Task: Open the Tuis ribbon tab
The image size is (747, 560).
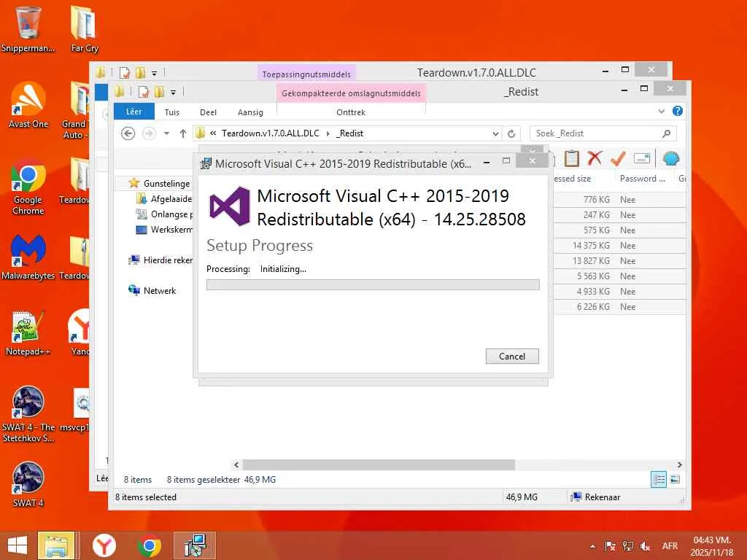Action: [172, 112]
